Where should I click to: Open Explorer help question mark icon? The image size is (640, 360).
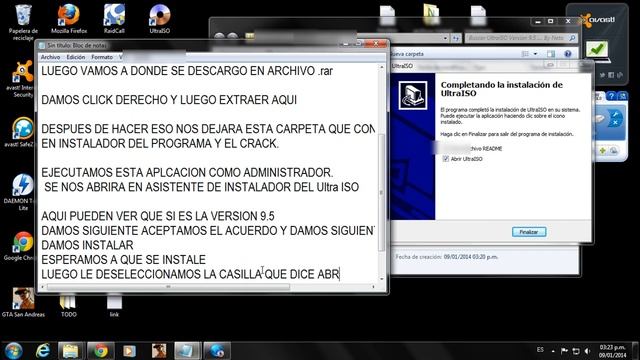(567, 53)
